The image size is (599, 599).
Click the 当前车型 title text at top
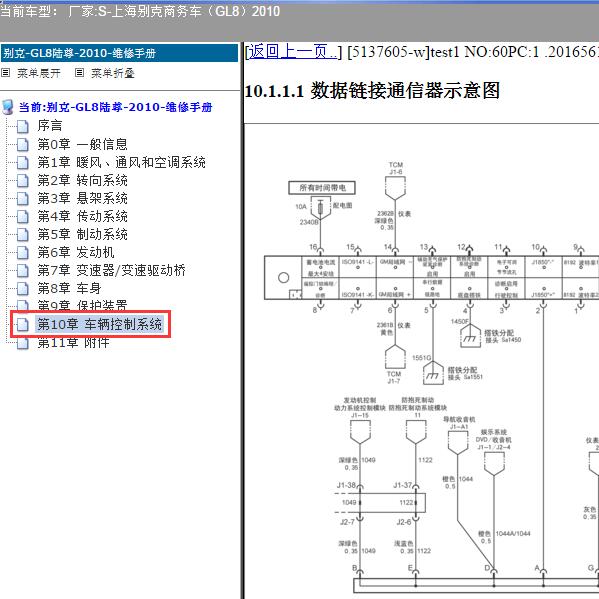pos(140,11)
